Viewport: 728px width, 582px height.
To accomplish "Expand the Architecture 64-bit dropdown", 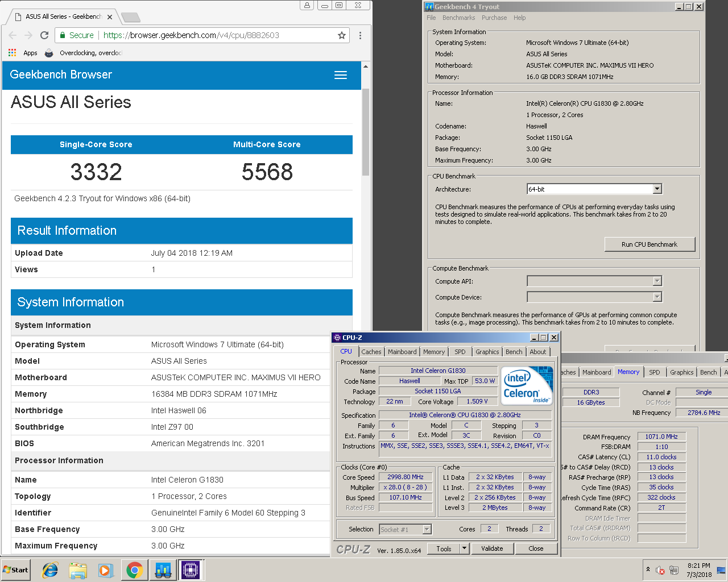I will pyautogui.click(x=657, y=189).
